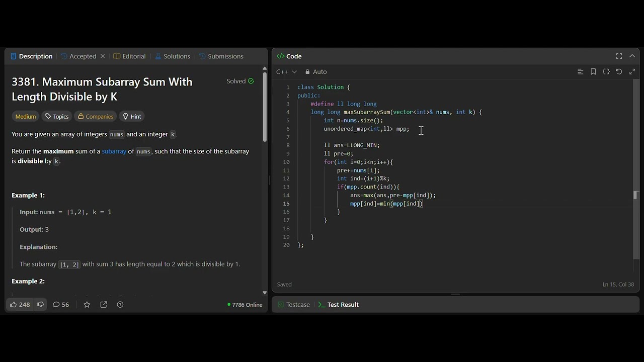Enter fullscreen for the Code panel
The image size is (644, 362).
pyautogui.click(x=619, y=56)
